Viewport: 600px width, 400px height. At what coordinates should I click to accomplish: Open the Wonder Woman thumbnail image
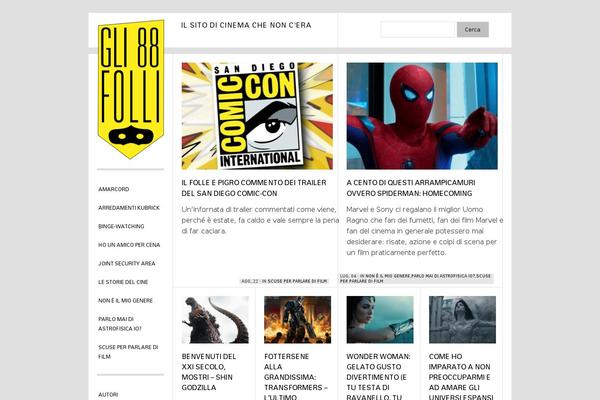point(380,320)
